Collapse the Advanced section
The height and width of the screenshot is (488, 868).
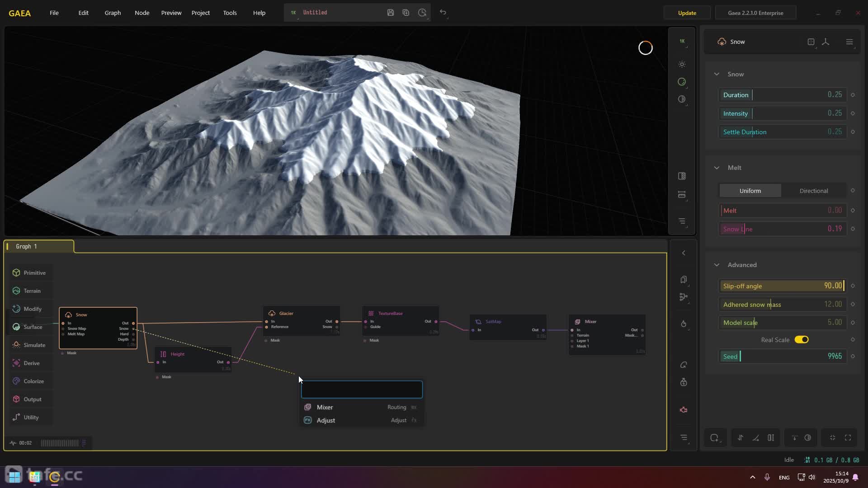pos(717,265)
